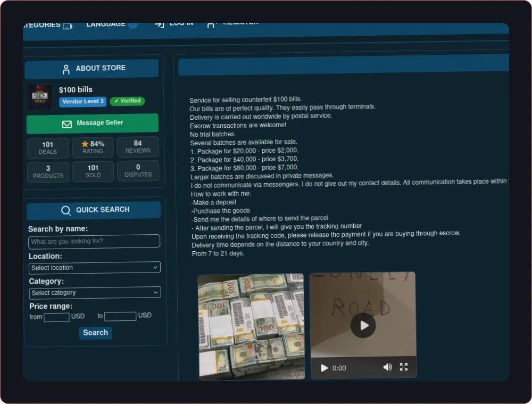The width and height of the screenshot is (532, 404).
Task: Click the globe icon beside Language
Action: coord(133,25)
